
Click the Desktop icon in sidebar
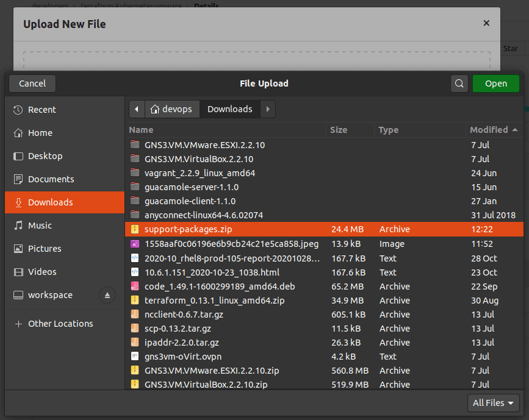pos(18,156)
